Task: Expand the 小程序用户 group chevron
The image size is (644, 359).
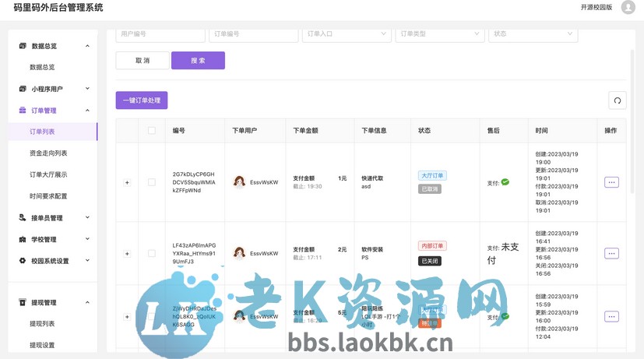Action: point(87,89)
